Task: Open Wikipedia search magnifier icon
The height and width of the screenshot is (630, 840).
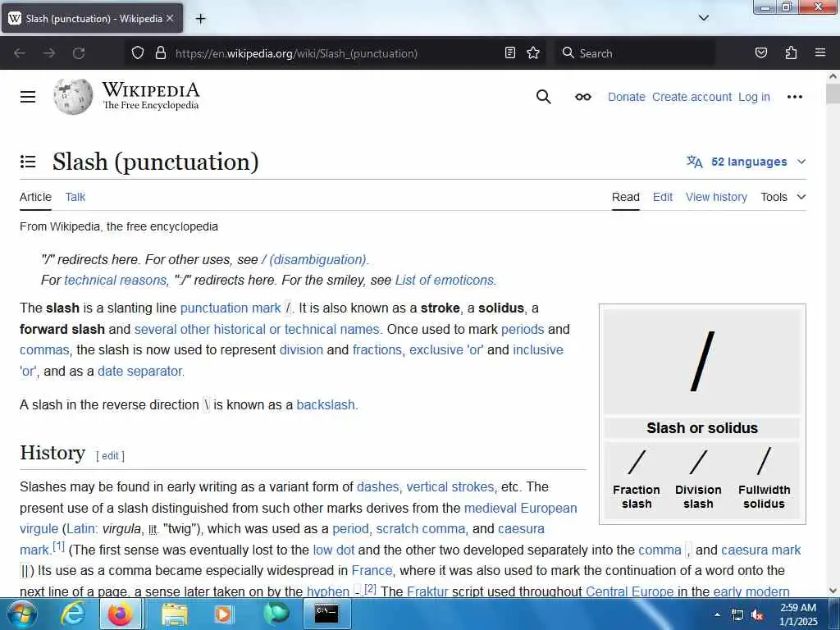Action: point(543,97)
